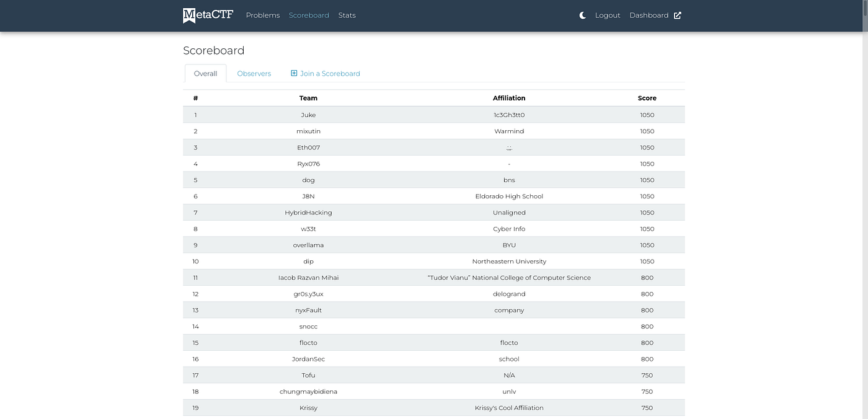The image size is (868, 419).
Task: Click affiliation N/A
Action: pos(509,375)
